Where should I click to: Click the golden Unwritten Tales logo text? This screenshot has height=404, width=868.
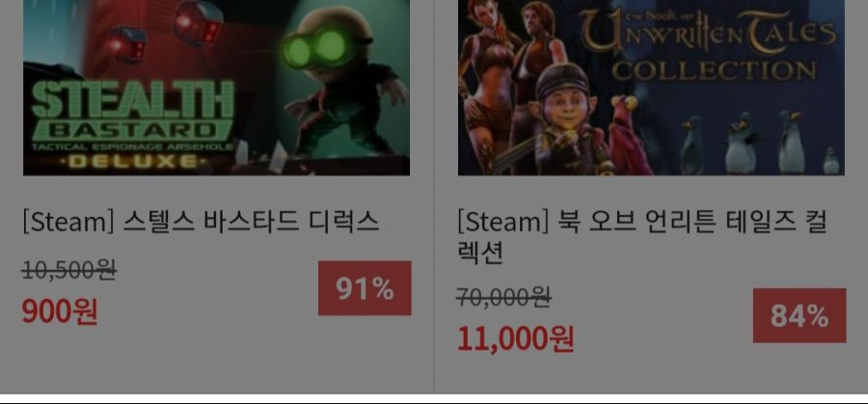pos(709,32)
